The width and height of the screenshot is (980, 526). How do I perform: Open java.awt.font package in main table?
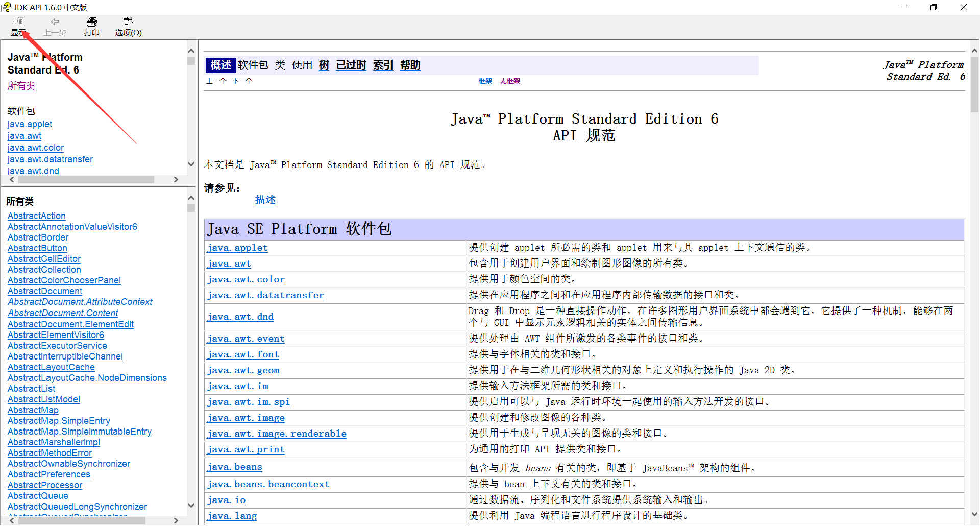click(243, 354)
